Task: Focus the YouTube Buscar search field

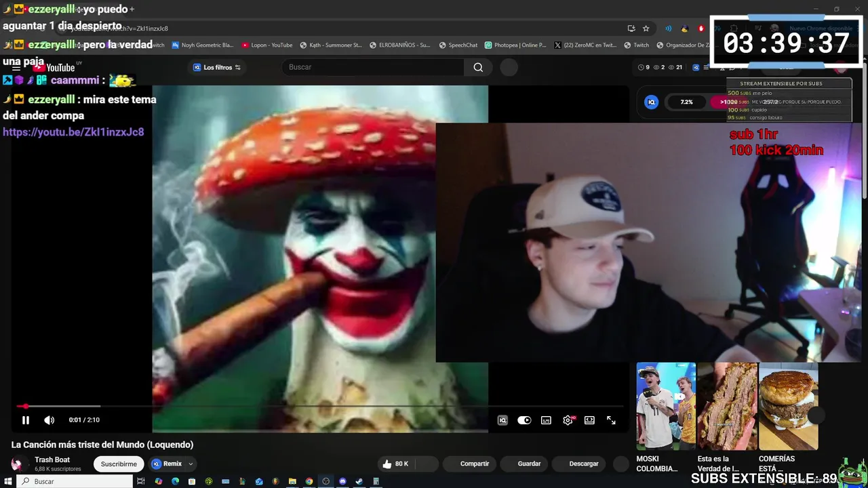Action: pos(373,67)
